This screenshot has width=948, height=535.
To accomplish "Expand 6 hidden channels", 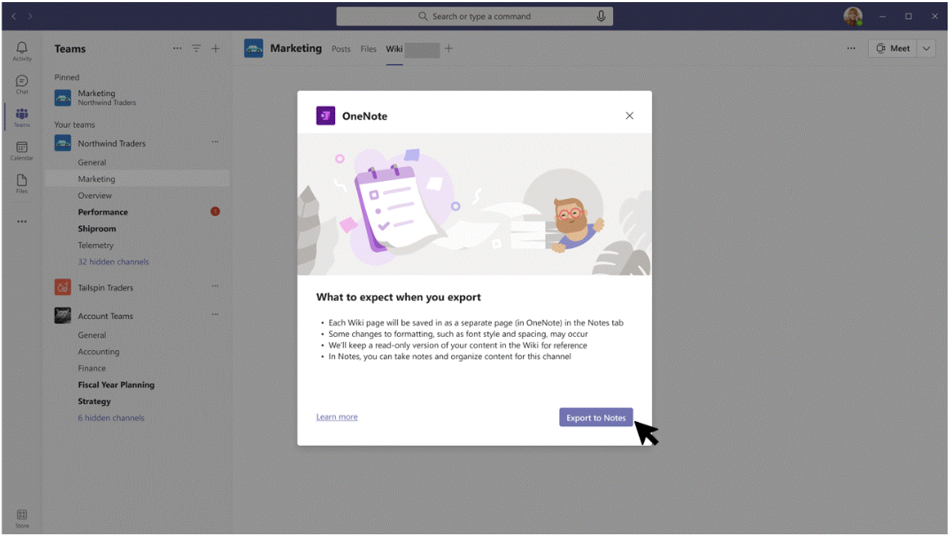I will pyautogui.click(x=111, y=418).
